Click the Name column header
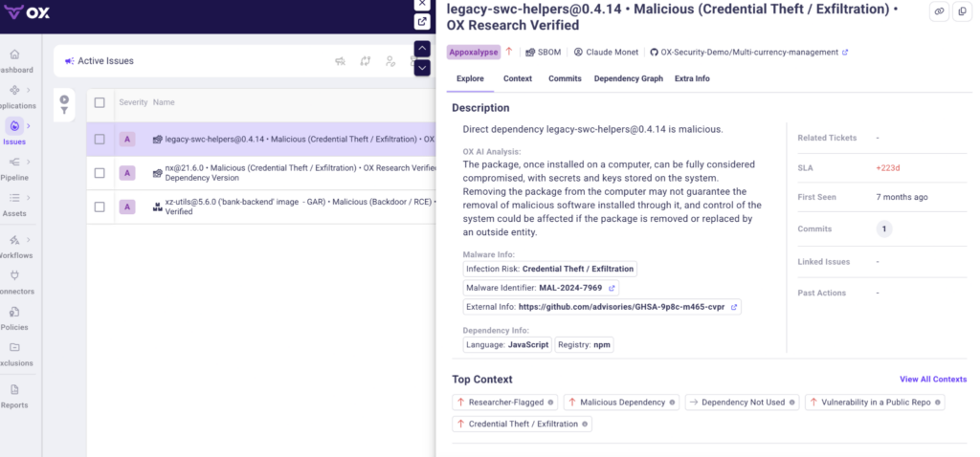This screenshot has width=980, height=457. pos(164,102)
